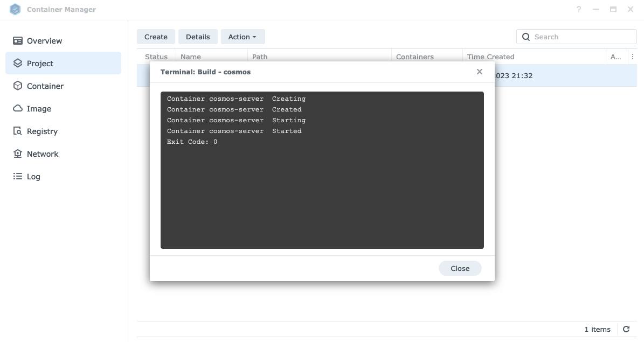The image size is (644, 342).
Task: Click the Log list icon
Action: (18, 177)
